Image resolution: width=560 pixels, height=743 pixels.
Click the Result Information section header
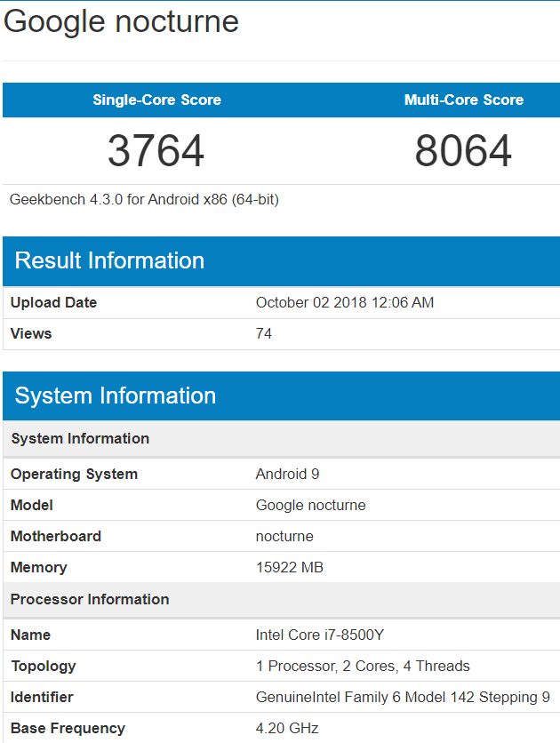click(282, 261)
